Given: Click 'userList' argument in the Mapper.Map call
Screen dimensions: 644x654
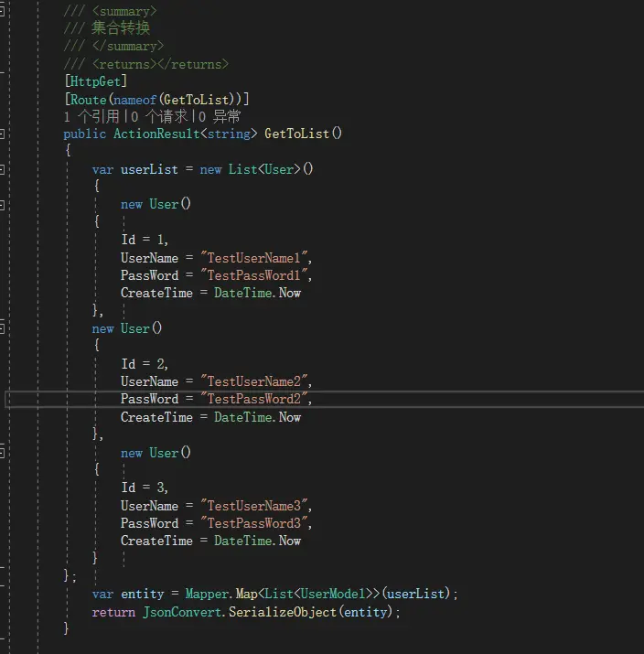Looking at the screenshot, I should pos(415,594).
